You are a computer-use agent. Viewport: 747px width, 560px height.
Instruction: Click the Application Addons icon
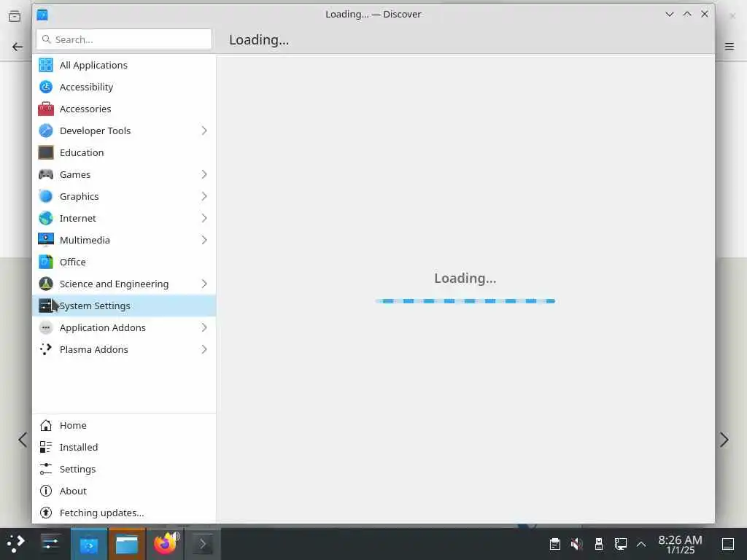click(x=46, y=328)
